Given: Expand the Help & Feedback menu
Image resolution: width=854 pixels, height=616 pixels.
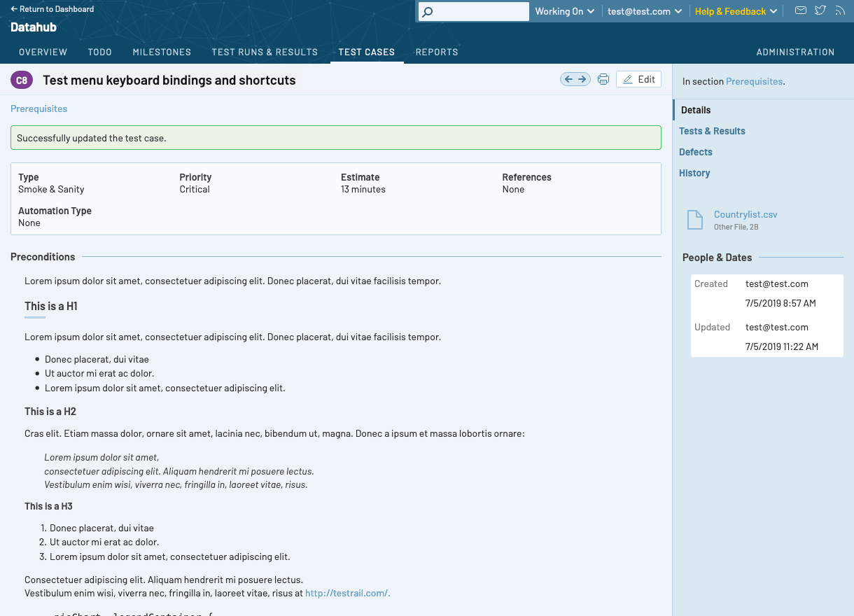Looking at the screenshot, I should point(735,11).
